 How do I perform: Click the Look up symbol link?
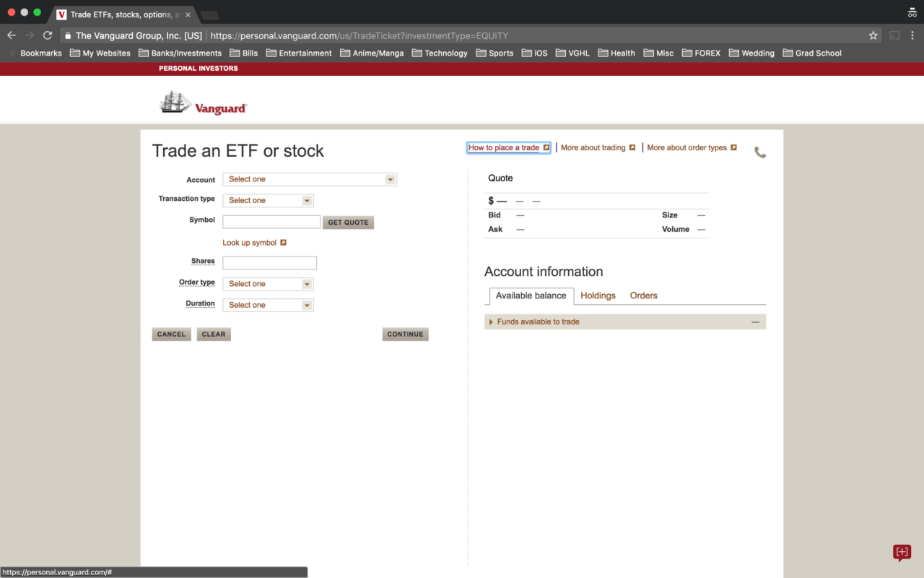coord(250,243)
